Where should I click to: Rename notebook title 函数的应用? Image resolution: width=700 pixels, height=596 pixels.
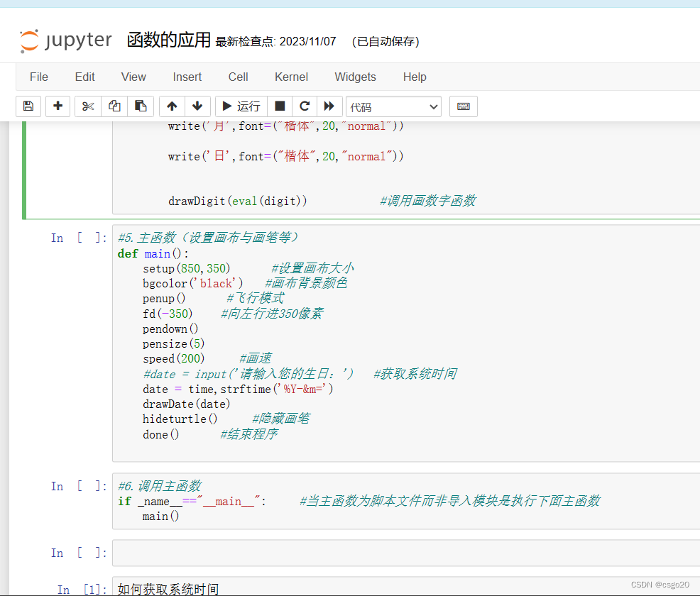168,40
